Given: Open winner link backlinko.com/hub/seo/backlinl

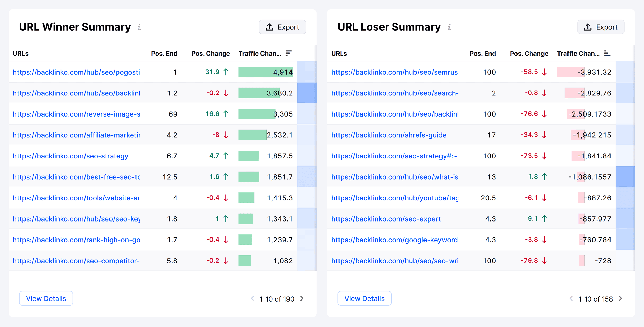Looking at the screenshot, I should coord(76,93).
